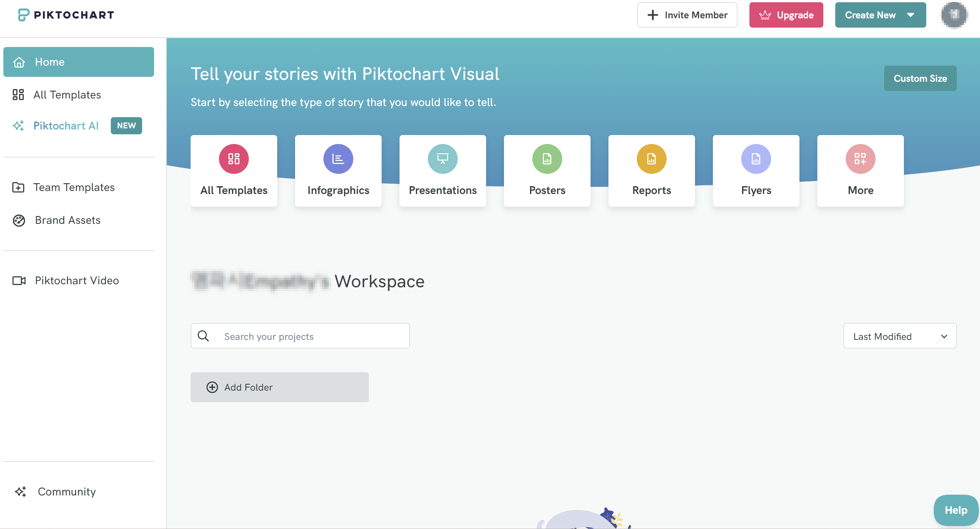Open the Last Modified sort dropdown
This screenshot has height=529, width=980.
point(900,336)
